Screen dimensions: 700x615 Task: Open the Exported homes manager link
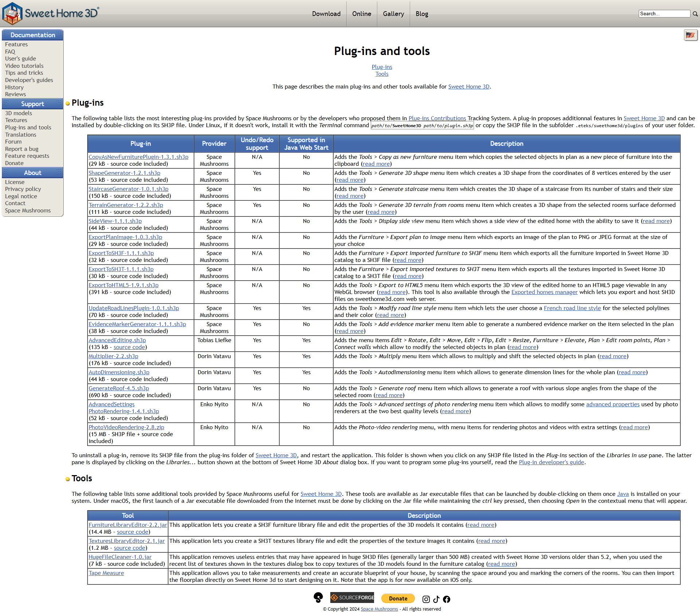[544, 292]
